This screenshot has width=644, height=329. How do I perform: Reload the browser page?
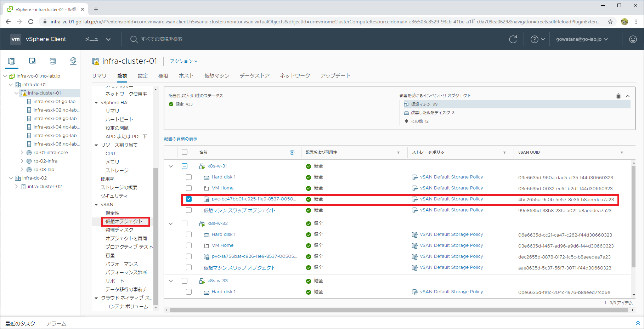(31, 22)
